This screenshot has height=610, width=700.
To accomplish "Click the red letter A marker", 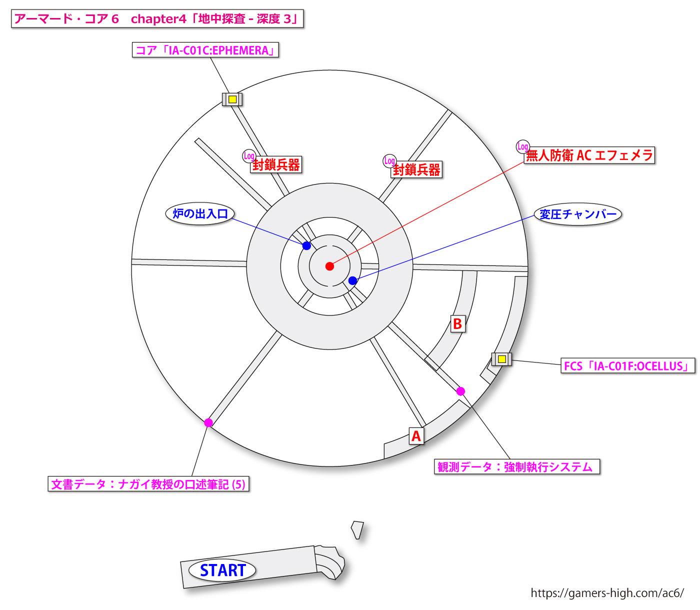I will tap(416, 436).
